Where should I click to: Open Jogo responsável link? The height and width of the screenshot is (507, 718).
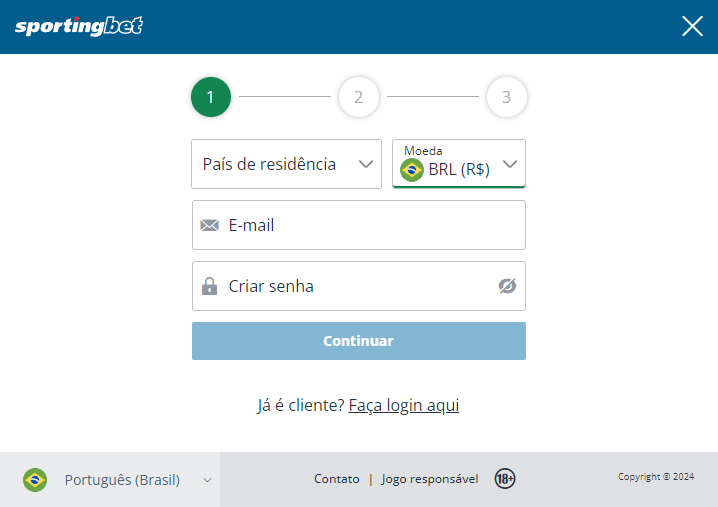(x=430, y=479)
